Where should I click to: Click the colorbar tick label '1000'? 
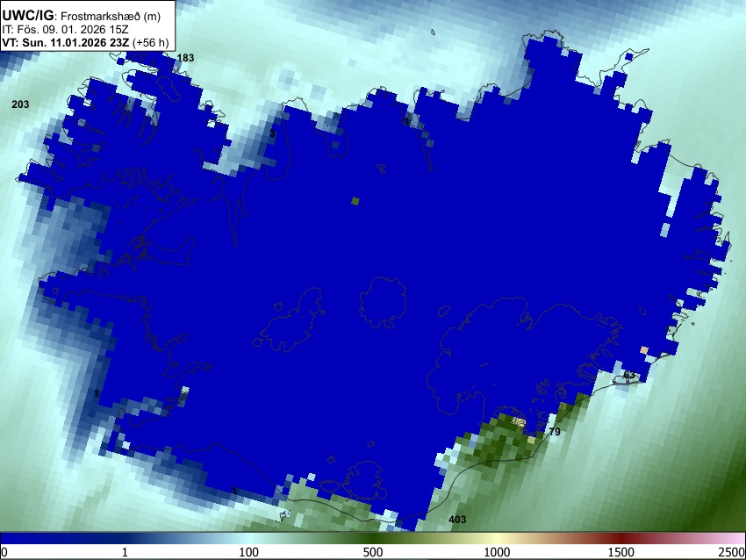(x=497, y=552)
